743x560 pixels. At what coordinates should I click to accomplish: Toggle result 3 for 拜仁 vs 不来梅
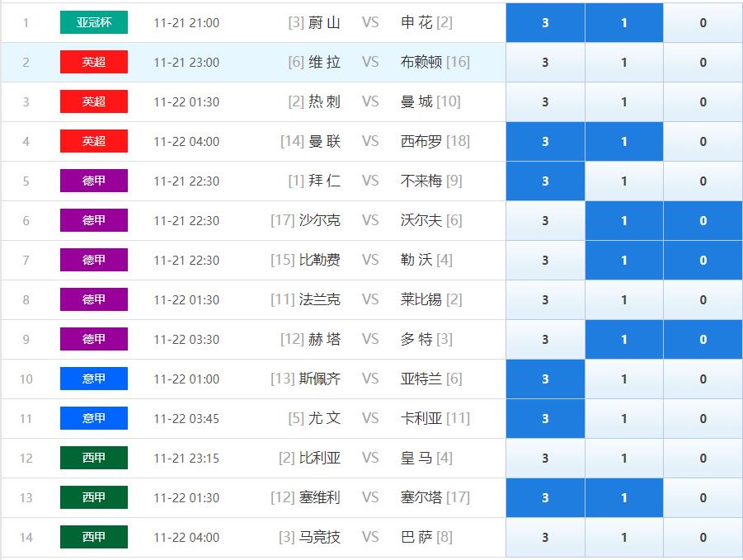click(x=545, y=181)
